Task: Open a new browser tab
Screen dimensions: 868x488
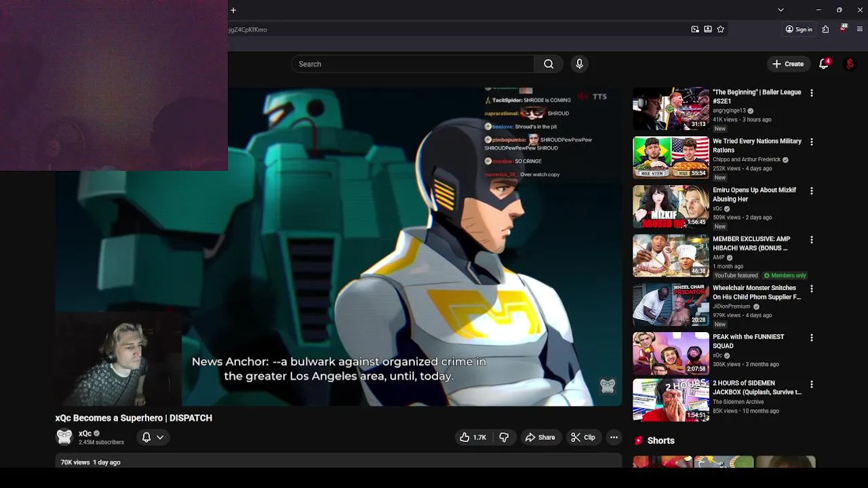Action: point(233,10)
